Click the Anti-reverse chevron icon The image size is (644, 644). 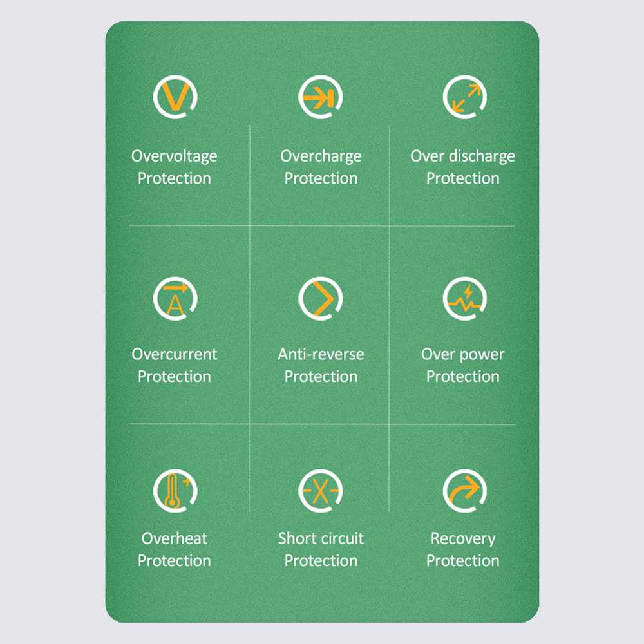tap(320, 299)
